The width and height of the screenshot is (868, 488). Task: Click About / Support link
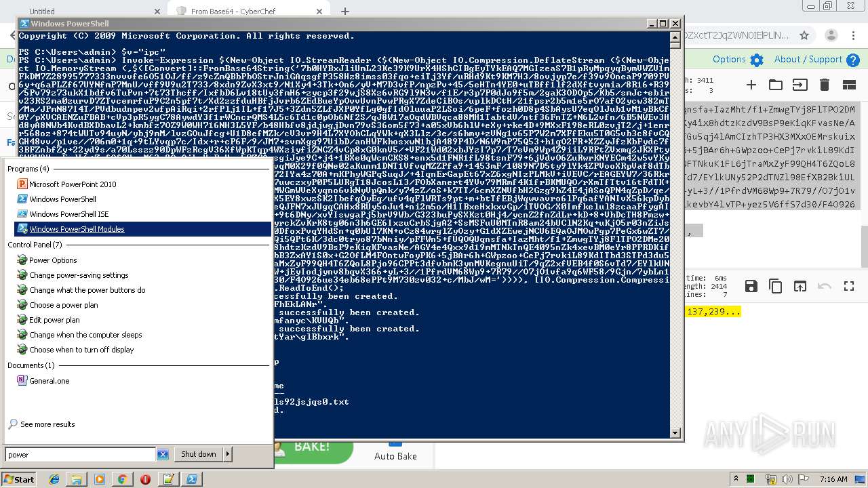808,60
